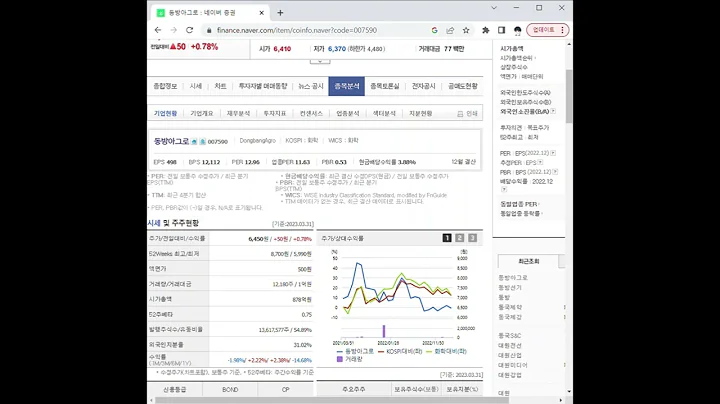This screenshot has width=720, height=404.
Task: Switch chart to view 3
Action: pos(472,238)
